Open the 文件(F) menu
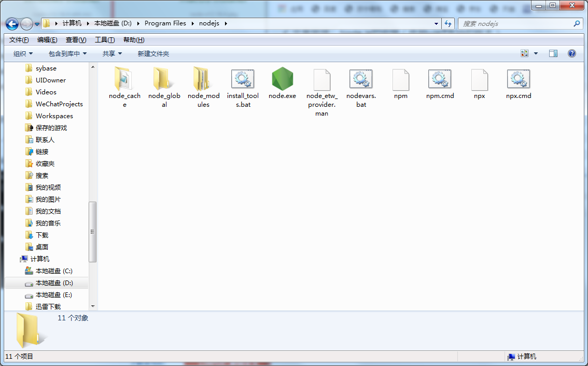Screen dimensions: 588x366 tap(19, 40)
